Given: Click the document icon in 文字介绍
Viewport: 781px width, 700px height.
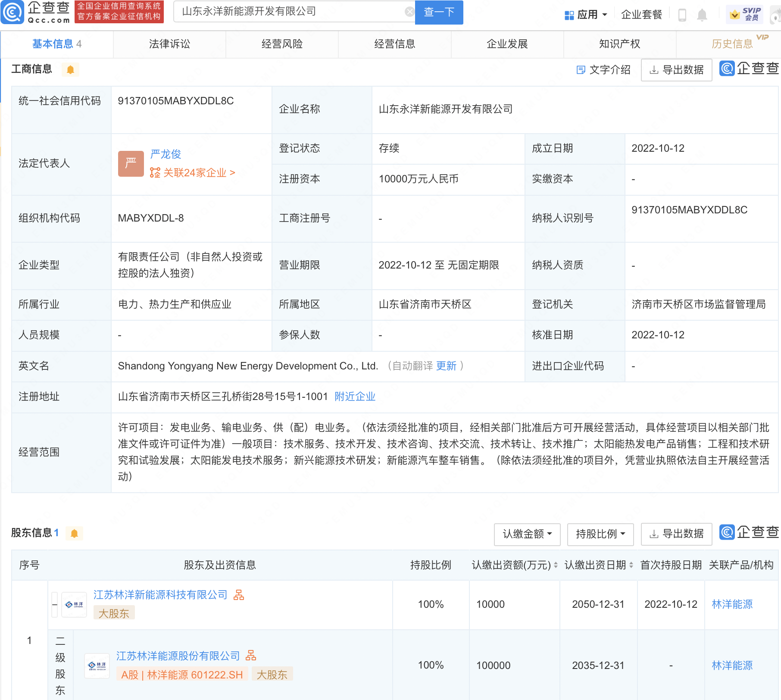Looking at the screenshot, I should tap(581, 70).
